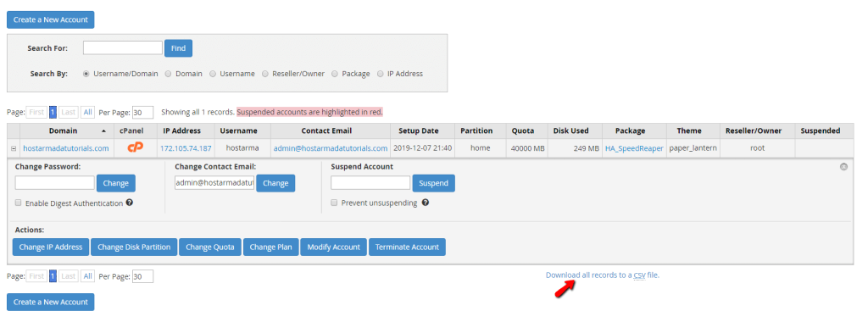Viewport: 868px width, 328px height.
Task: Focus the Change Password input field
Action: (55, 182)
